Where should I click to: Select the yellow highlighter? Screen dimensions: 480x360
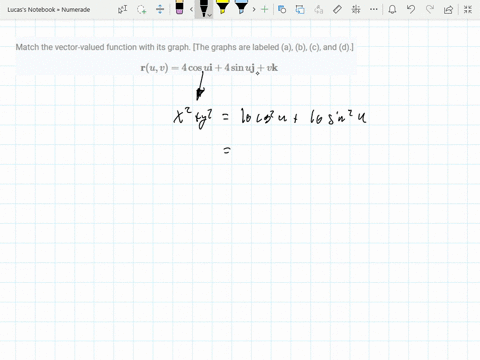(222, 7)
